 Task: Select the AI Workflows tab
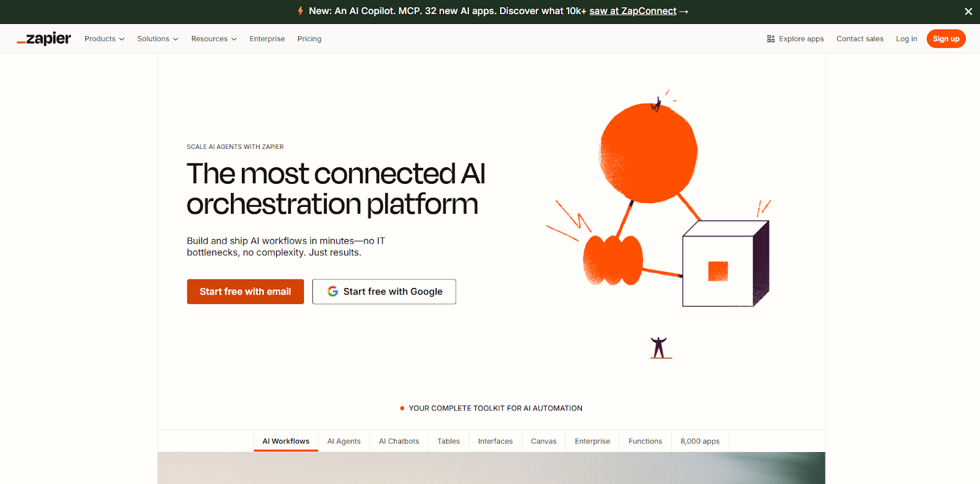pos(286,441)
